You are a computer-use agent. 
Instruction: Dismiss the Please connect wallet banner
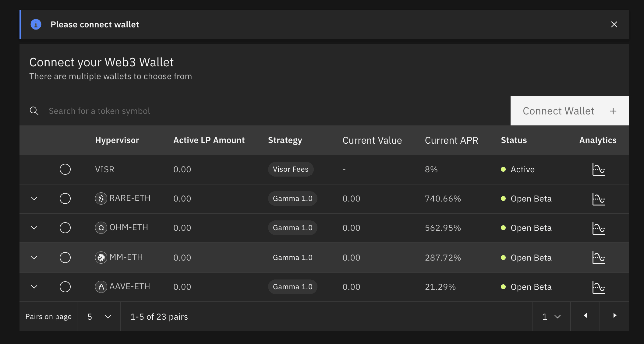tap(614, 24)
